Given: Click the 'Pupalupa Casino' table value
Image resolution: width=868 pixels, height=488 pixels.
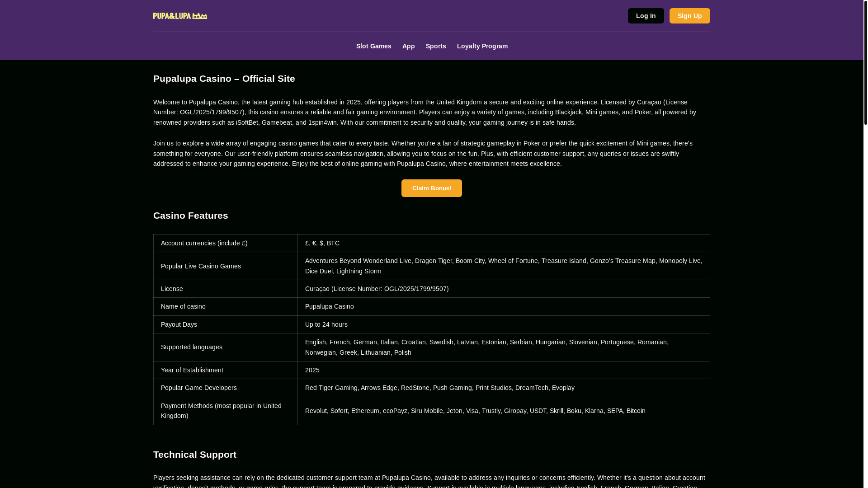Looking at the screenshot, I should pos(504,306).
